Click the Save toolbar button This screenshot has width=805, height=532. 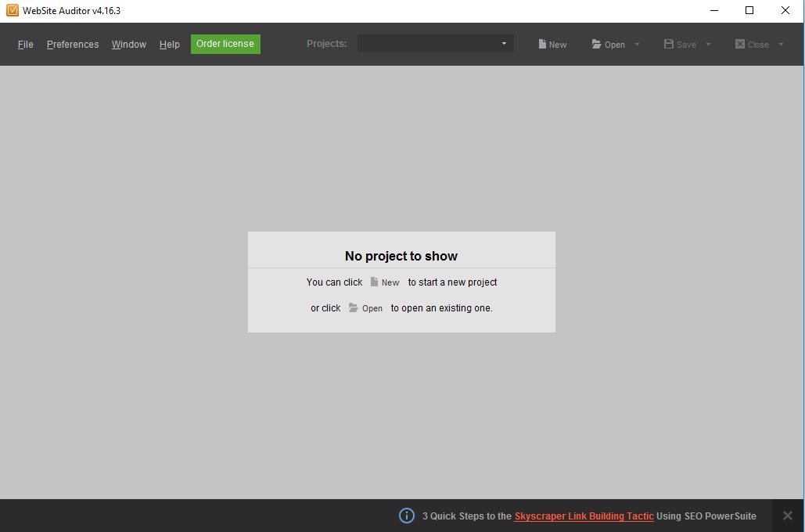click(680, 44)
